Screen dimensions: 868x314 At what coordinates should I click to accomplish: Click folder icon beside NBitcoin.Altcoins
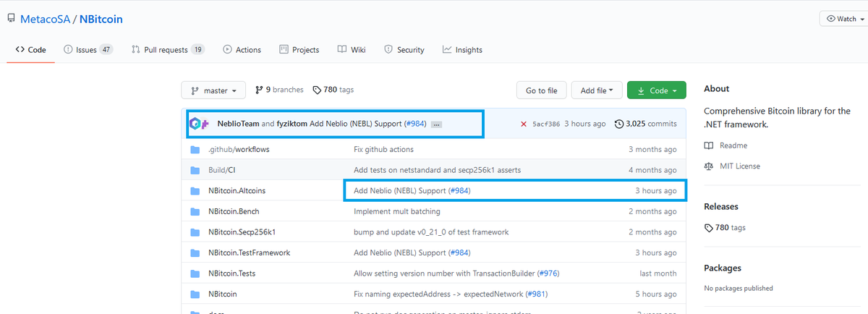[195, 191]
